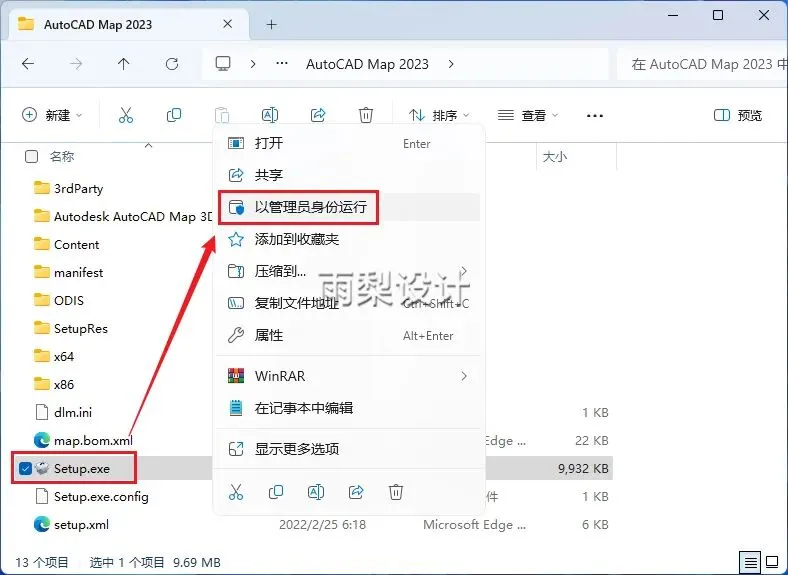Open a new tab with plus button

pyautogui.click(x=272, y=24)
